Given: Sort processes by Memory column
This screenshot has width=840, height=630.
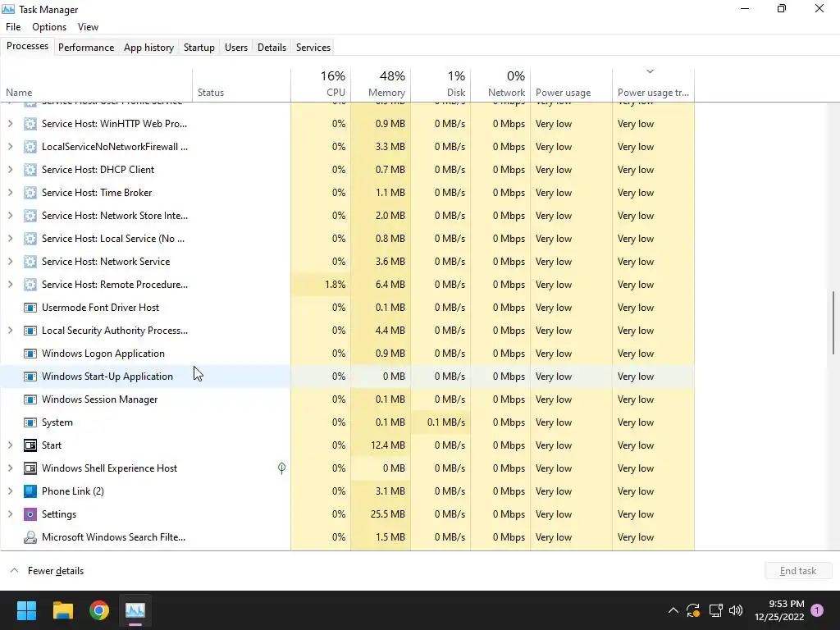Looking at the screenshot, I should (x=381, y=84).
